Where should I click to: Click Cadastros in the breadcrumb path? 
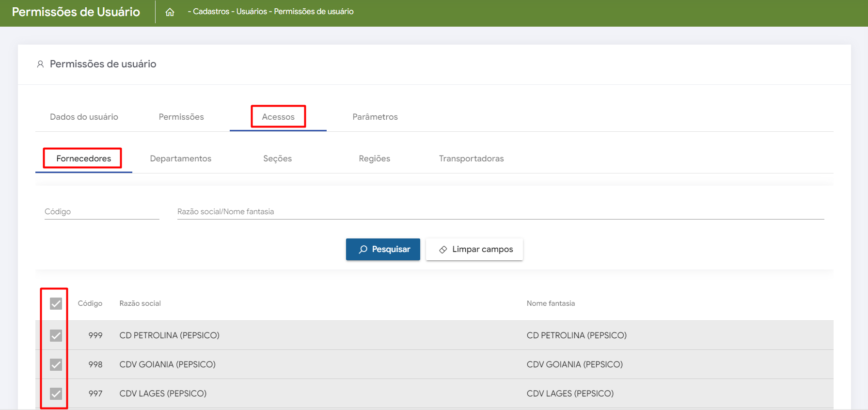point(211,12)
